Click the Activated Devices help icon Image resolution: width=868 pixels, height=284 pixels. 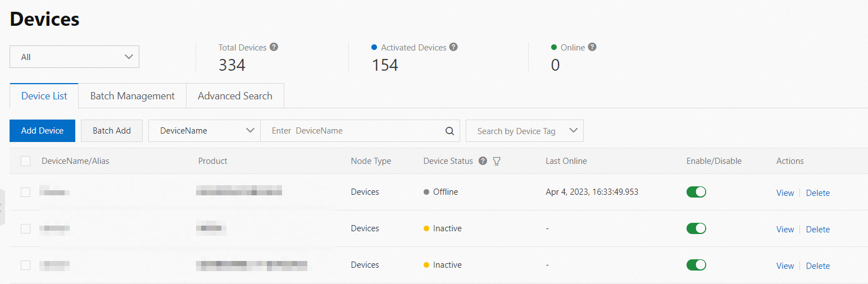coord(453,47)
